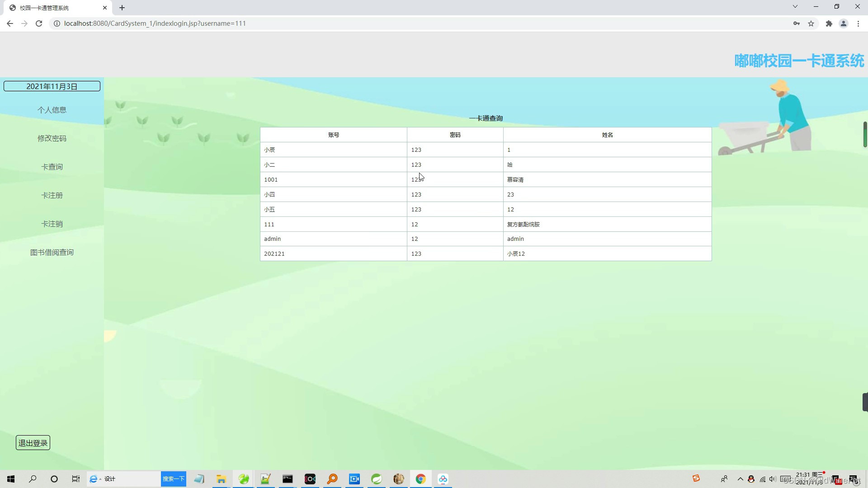Open the Chrome profile avatar icon
Image resolution: width=868 pixels, height=488 pixels.
point(843,23)
